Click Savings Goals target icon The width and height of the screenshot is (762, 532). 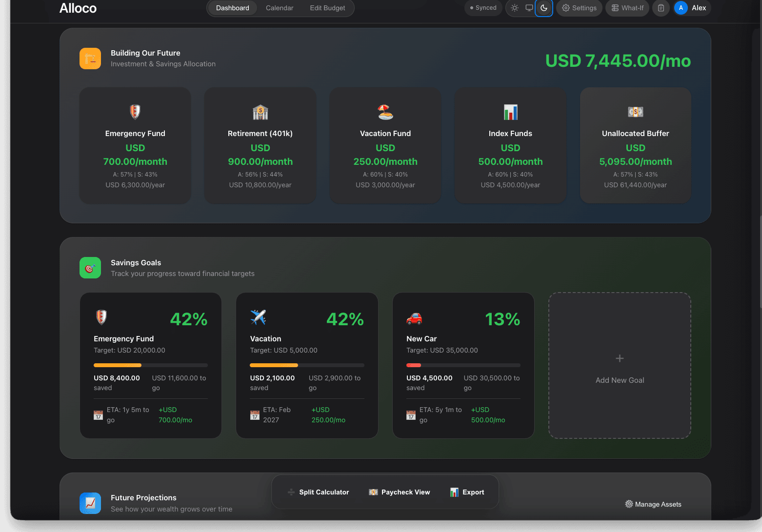click(90, 268)
